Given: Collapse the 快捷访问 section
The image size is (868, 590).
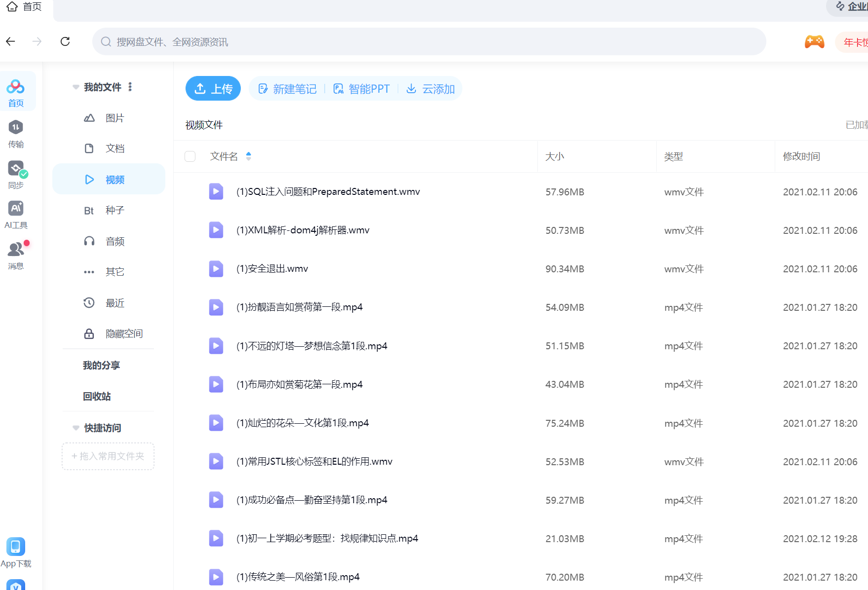Looking at the screenshot, I should pyautogui.click(x=75, y=428).
